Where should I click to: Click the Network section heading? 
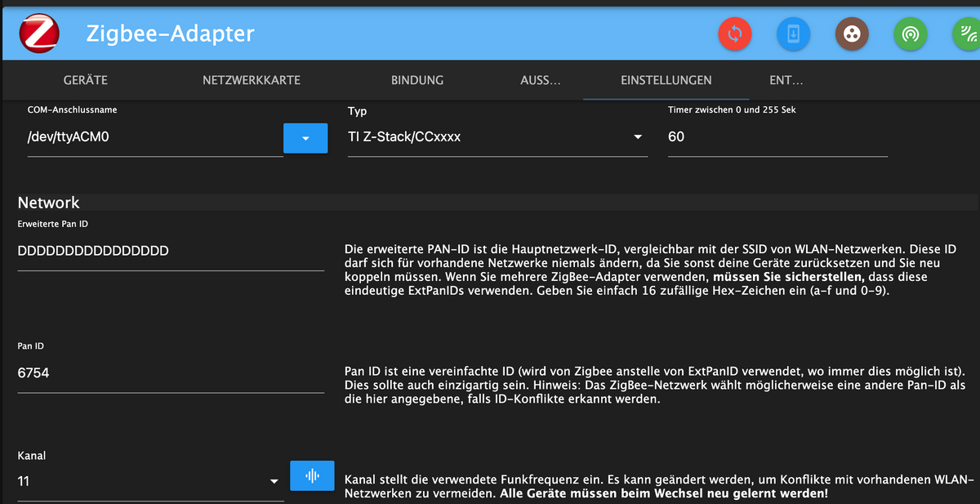[49, 203]
